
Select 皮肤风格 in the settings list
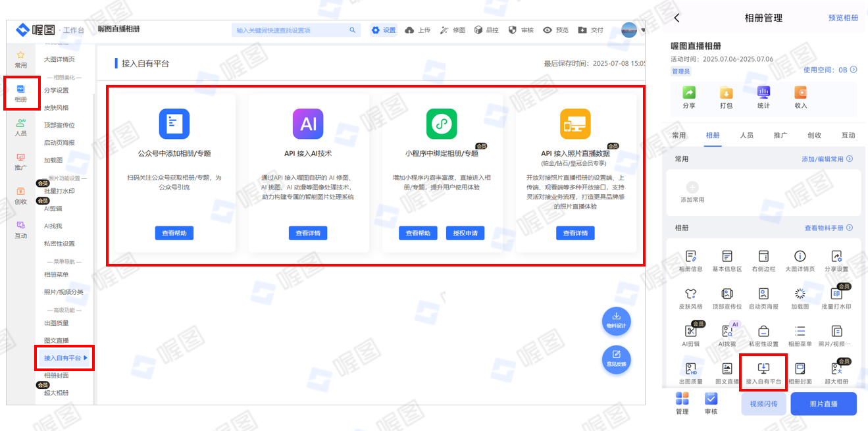(57, 107)
